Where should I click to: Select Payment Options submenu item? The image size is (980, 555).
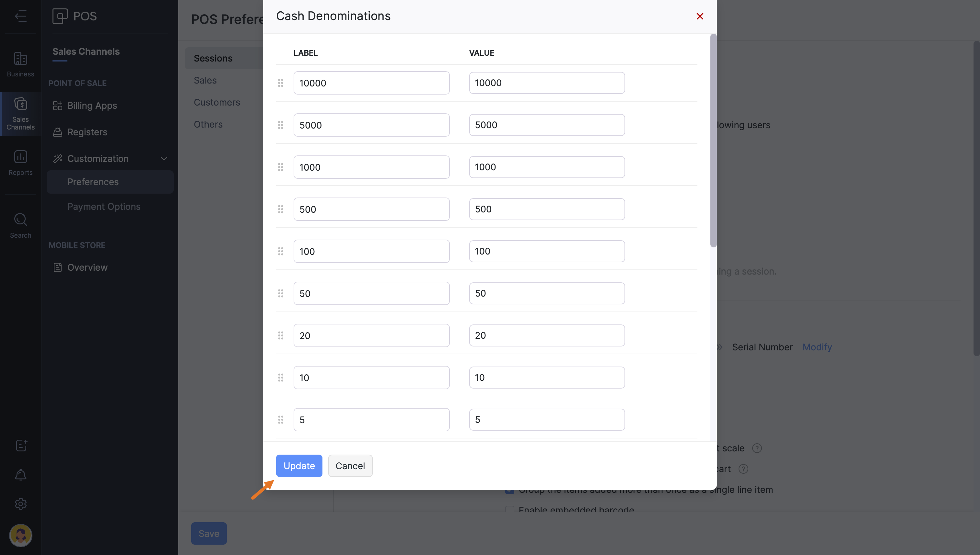[104, 206]
